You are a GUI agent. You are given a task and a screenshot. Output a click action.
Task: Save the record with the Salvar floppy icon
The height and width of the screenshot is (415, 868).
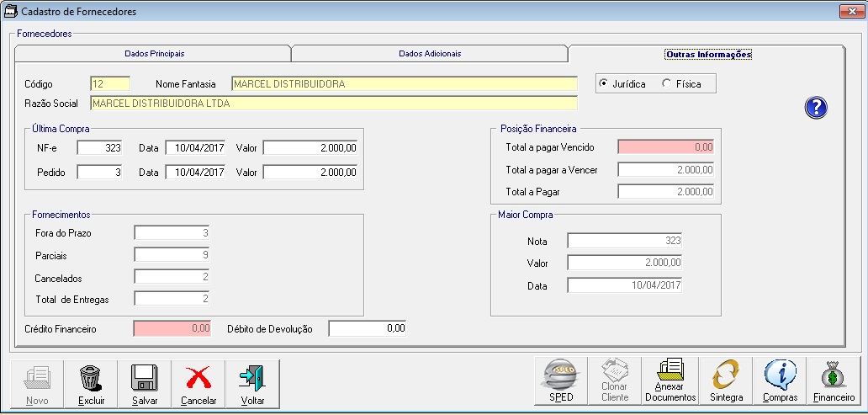click(x=145, y=384)
